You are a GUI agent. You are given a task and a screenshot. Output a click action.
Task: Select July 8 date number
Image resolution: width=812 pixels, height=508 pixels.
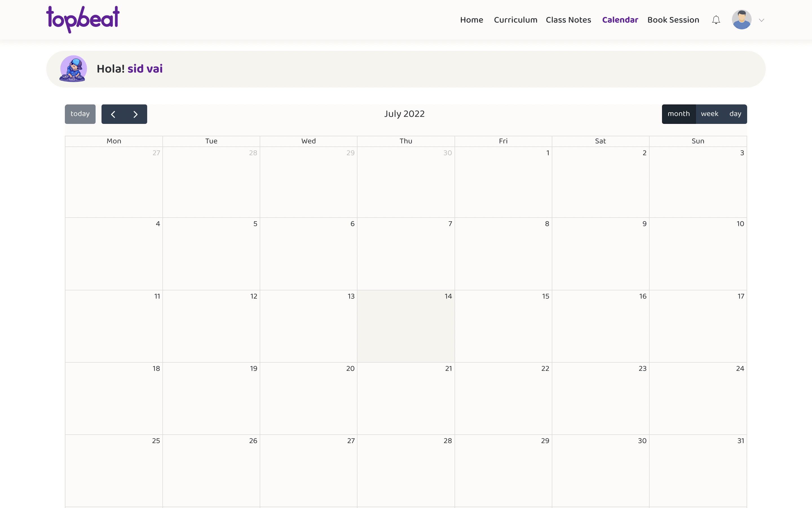(547, 224)
